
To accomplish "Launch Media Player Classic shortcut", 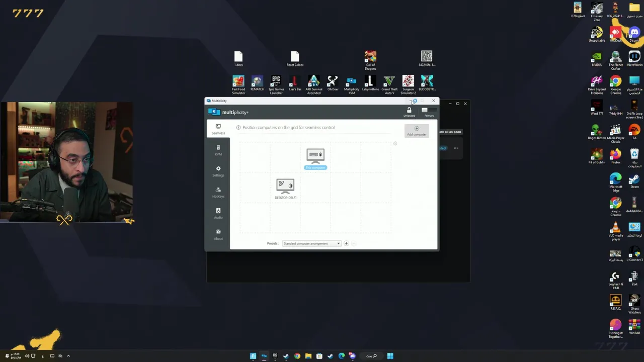I will pyautogui.click(x=616, y=133).
